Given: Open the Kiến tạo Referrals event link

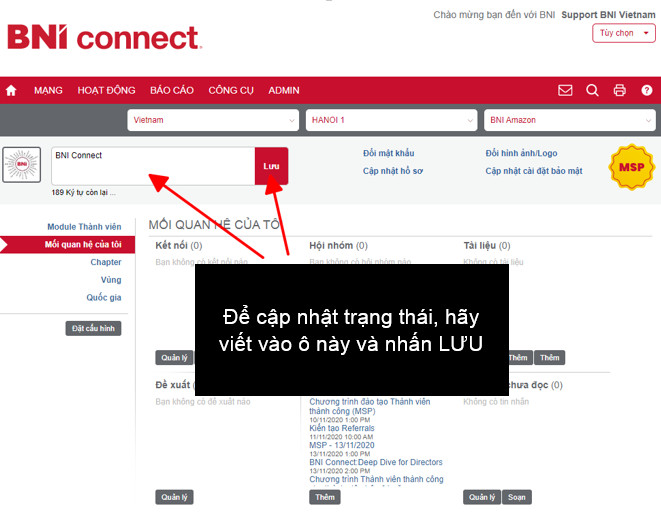Looking at the screenshot, I should (342, 428).
